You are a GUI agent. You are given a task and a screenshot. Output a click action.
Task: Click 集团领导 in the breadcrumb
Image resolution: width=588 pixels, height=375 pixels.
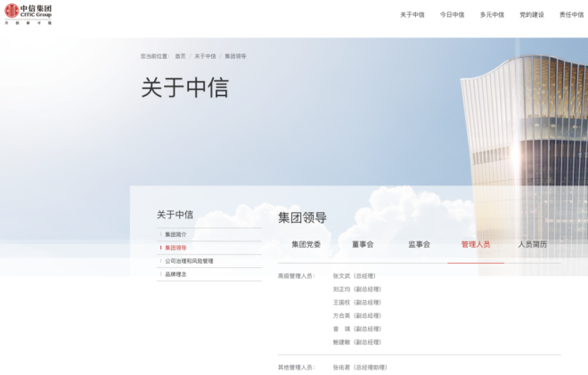[235, 56]
